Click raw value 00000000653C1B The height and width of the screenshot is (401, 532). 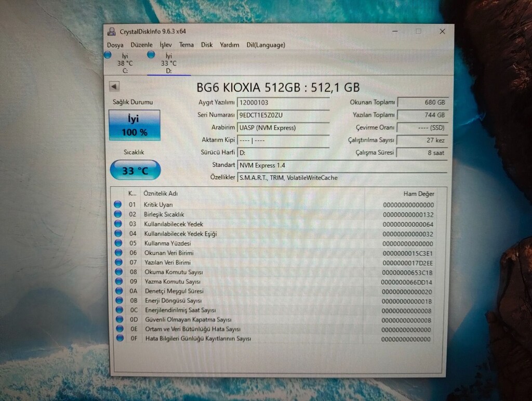pos(407,273)
